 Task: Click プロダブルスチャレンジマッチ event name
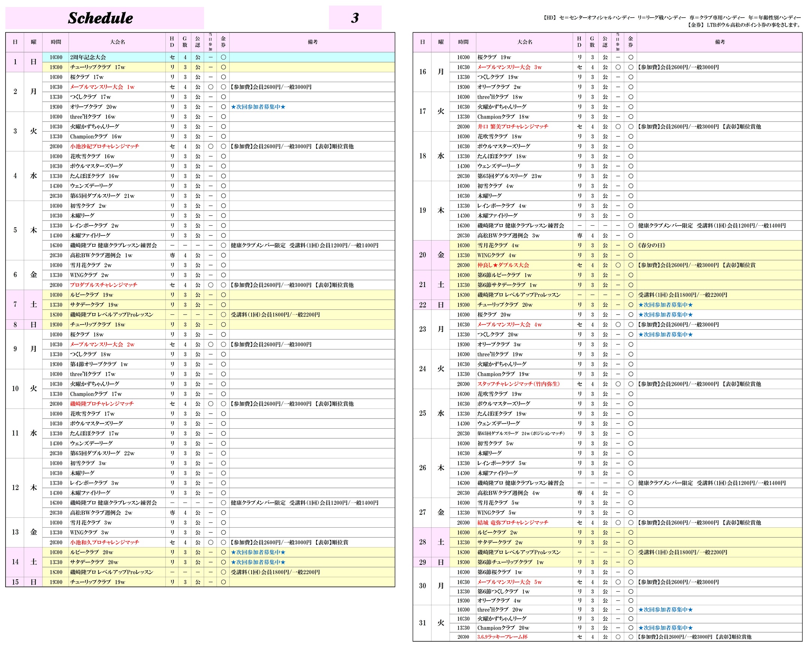pos(103,285)
